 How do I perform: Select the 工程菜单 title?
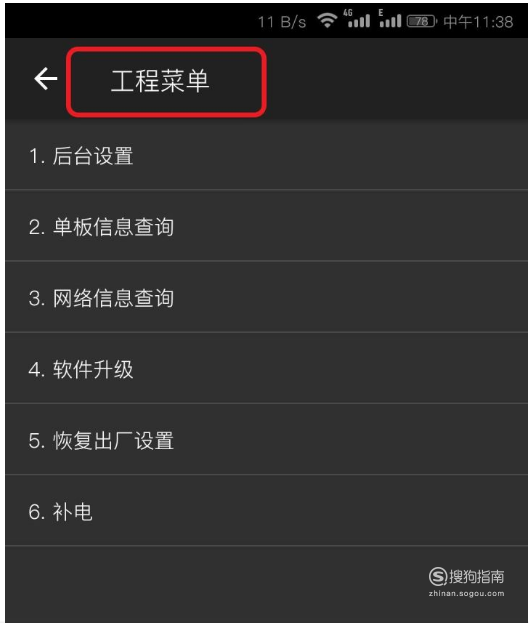160,81
